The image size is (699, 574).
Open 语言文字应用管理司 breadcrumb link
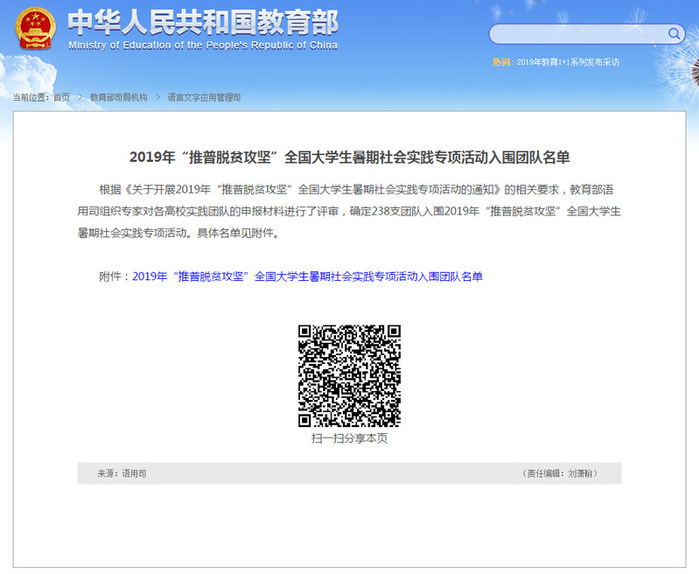point(204,97)
